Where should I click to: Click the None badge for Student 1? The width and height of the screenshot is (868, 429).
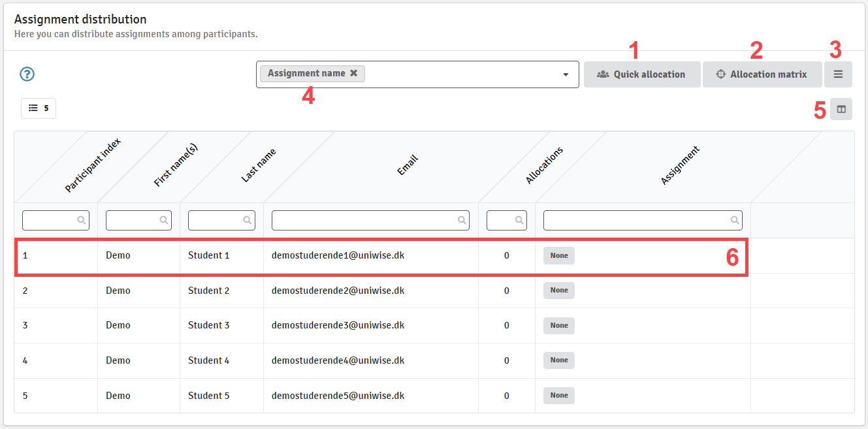pos(559,255)
